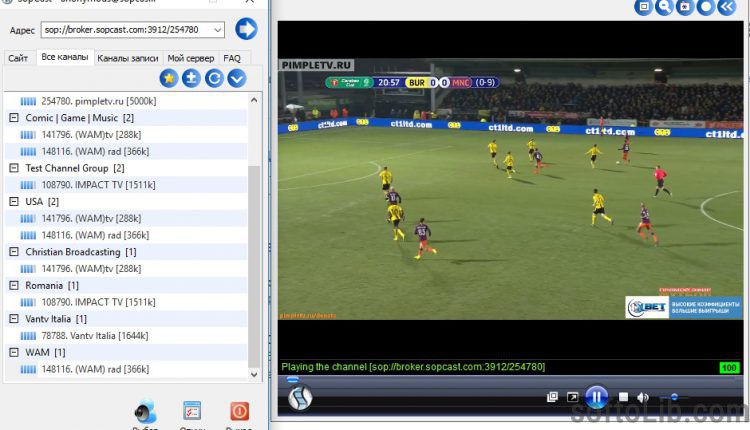Screen dimensions: 750x430
Task: Open the address dropdown arrow
Action: pos(218,30)
